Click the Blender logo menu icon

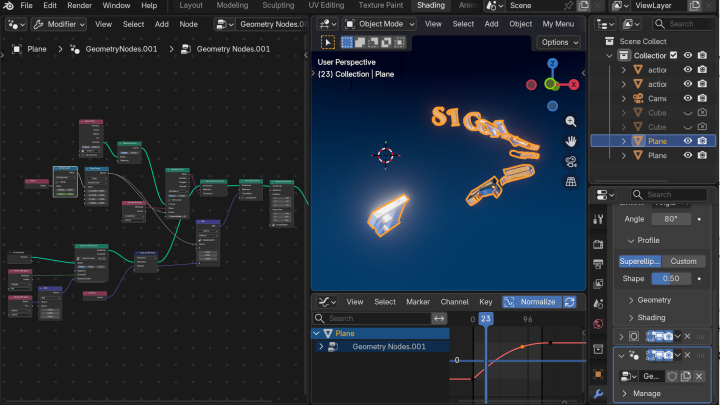click(8, 6)
